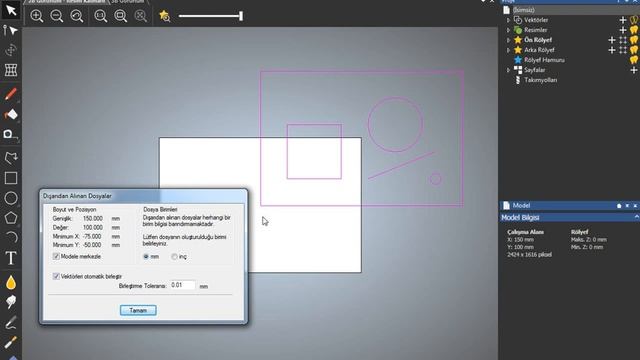Select the node editing tool
Screen dimensions: 640x360
pos(11,31)
